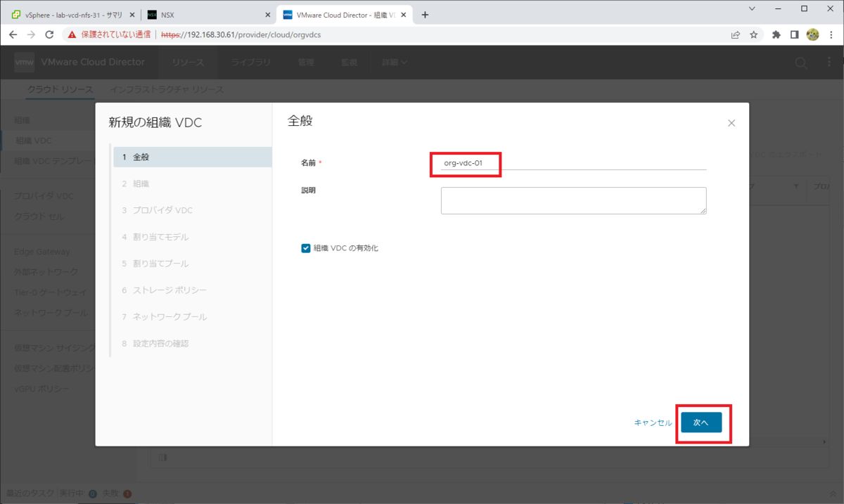This screenshot has height=504, width=844.
Task: Select wizard step 1 全般
Action: pyautogui.click(x=191, y=157)
